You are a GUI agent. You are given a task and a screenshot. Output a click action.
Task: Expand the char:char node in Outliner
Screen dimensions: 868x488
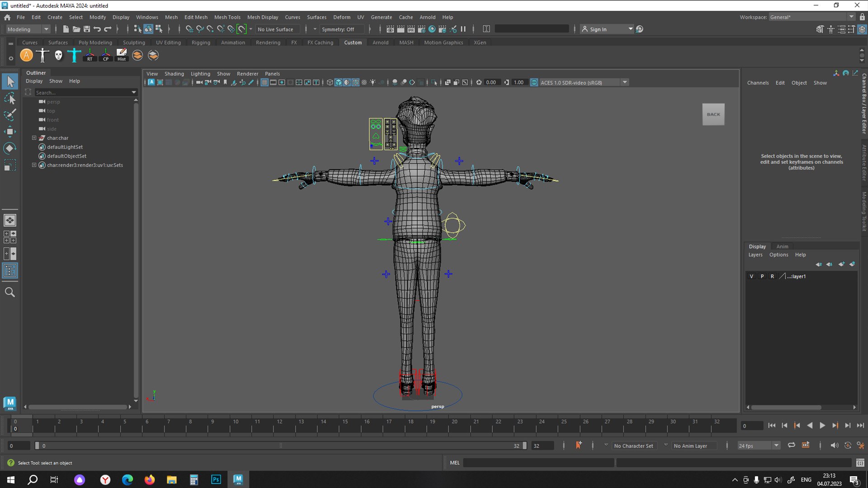pos(34,138)
